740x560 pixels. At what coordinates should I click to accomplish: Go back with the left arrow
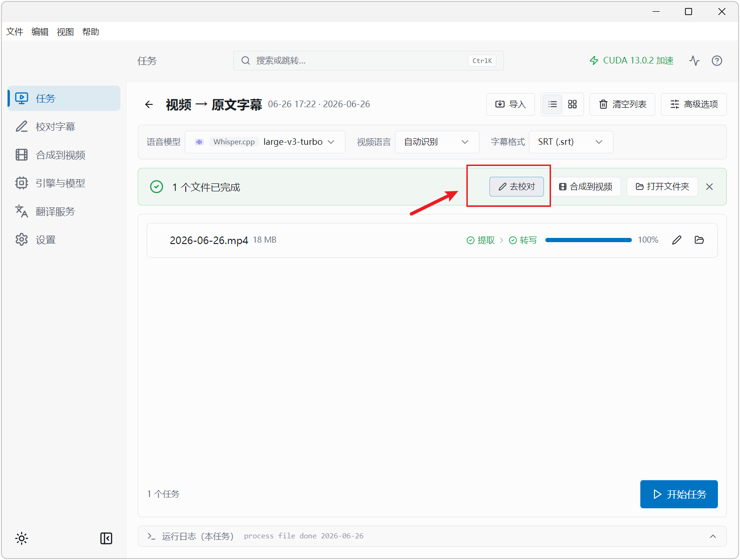[x=149, y=104]
